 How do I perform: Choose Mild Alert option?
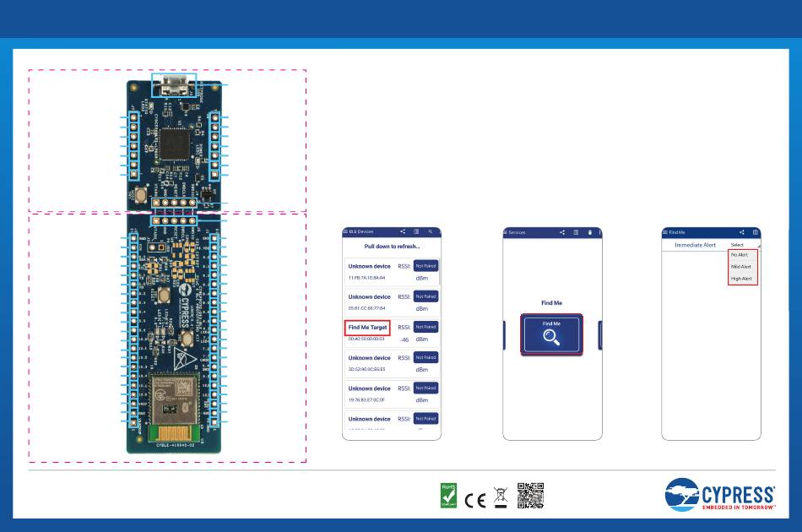pyautogui.click(x=740, y=267)
